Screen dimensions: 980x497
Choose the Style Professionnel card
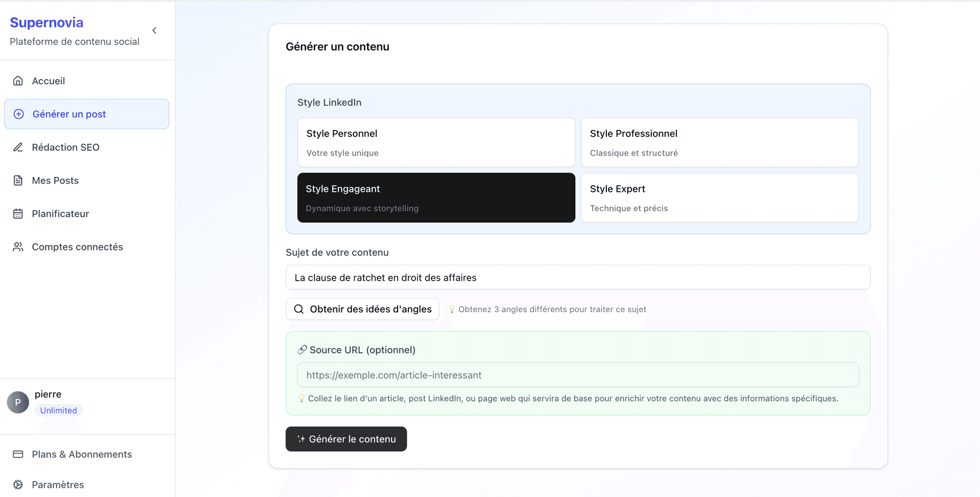(x=719, y=142)
